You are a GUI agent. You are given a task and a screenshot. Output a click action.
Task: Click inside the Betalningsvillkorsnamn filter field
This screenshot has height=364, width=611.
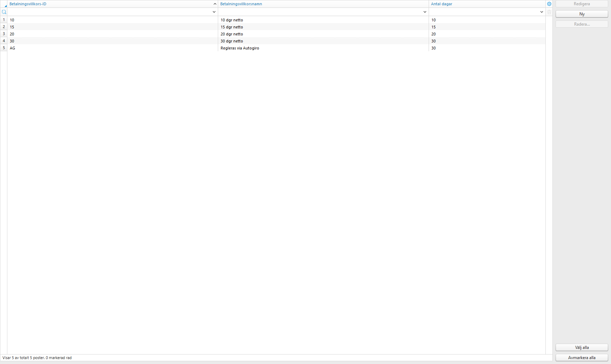coord(316,12)
